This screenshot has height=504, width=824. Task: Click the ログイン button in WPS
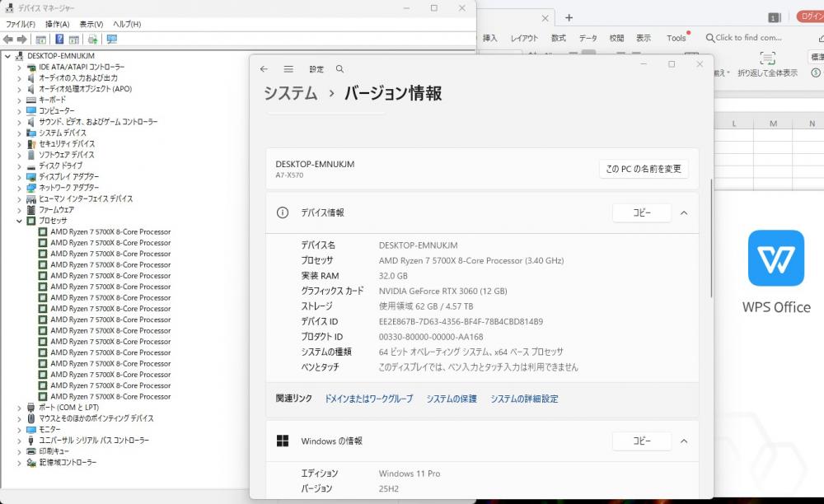click(811, 16)
